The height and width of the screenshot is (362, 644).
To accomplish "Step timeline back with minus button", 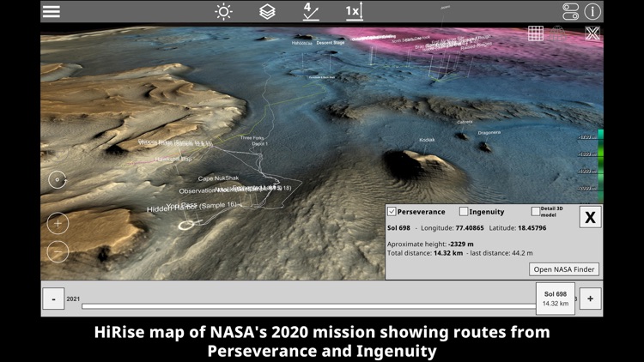I will click(x=53, y=299).
